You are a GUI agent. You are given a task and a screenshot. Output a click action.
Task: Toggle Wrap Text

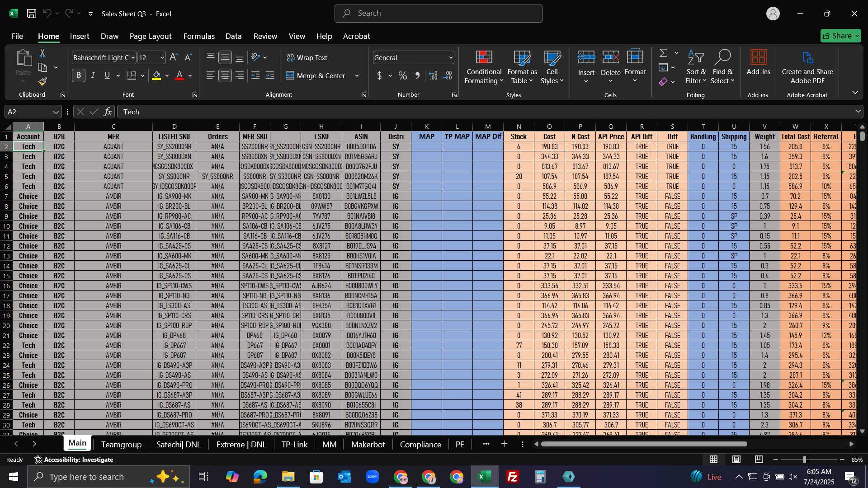(x=307, y=57)
